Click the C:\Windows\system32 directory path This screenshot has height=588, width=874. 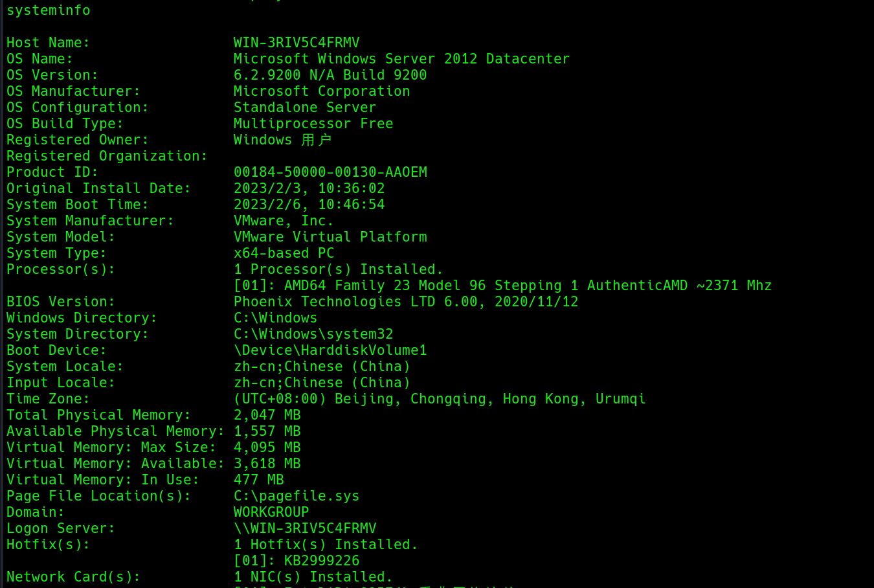point(313,334)
